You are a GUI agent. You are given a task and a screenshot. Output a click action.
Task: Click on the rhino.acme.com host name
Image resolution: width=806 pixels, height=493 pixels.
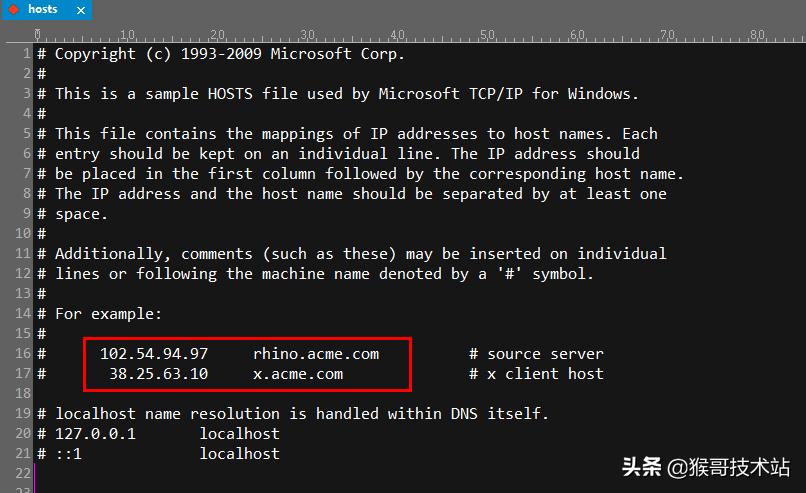click(x=316, y=354)
